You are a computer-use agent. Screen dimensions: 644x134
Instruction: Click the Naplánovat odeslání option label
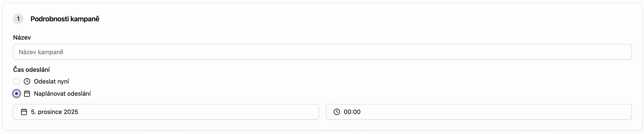click(62, 94)
